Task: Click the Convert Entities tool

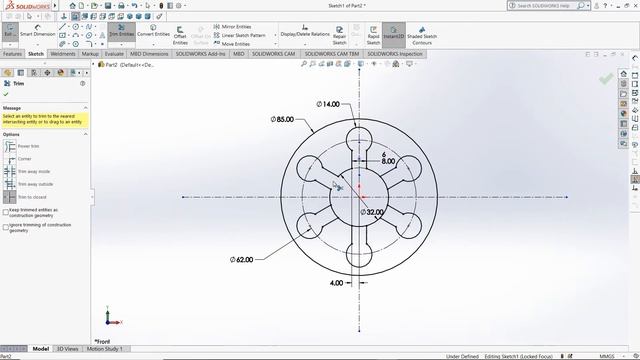Action: click(153, 31)
